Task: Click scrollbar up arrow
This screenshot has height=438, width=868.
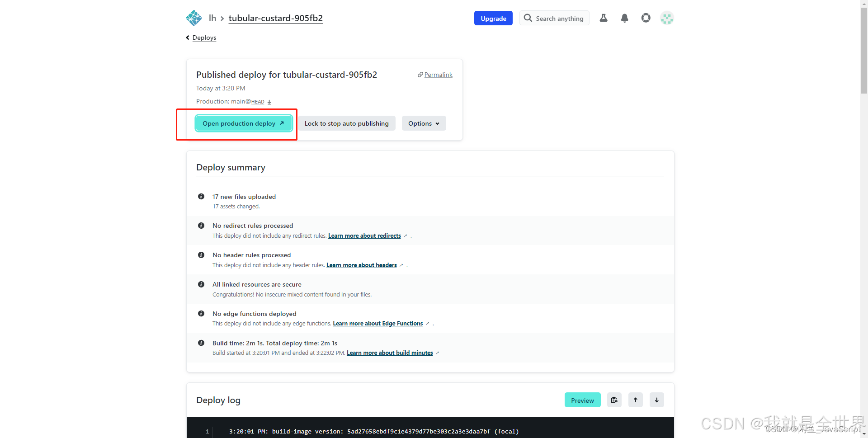Action: [864, 4]
